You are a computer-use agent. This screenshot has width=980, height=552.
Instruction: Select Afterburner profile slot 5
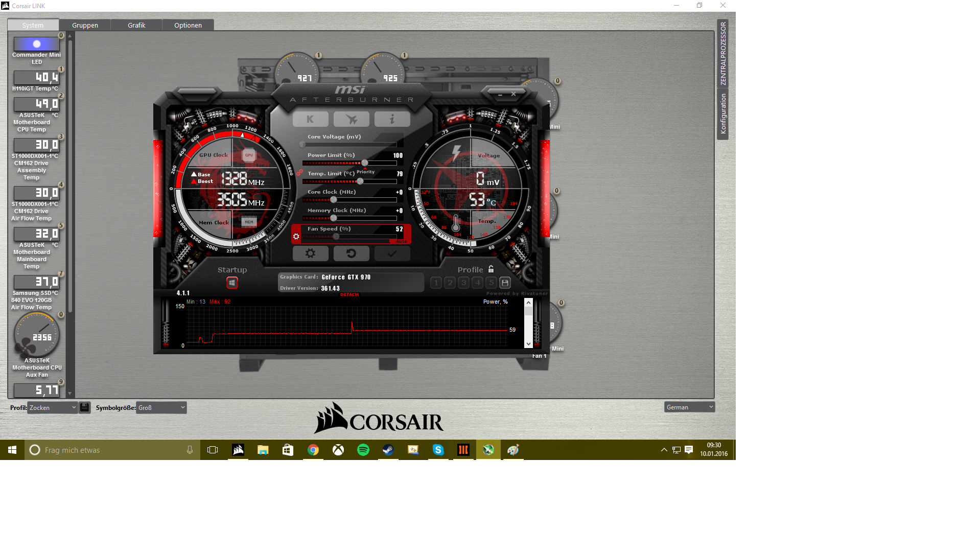(491, 283)
